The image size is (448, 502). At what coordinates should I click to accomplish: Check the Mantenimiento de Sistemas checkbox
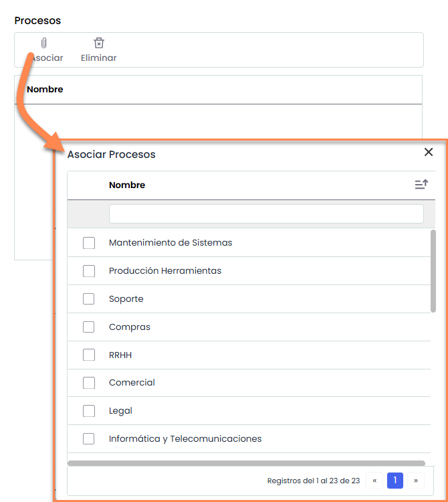(x=89, y=243)
